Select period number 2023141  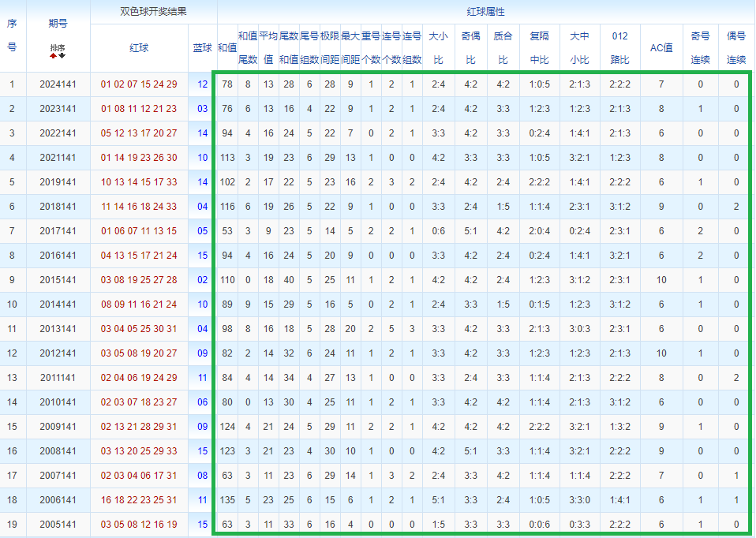pos(58,109)
